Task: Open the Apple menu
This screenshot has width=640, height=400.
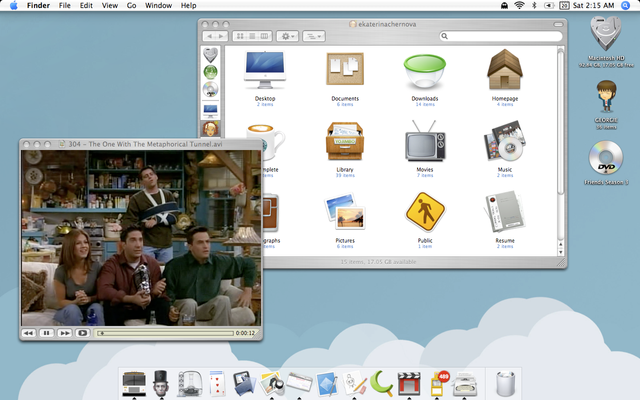Action: [13, 5]
